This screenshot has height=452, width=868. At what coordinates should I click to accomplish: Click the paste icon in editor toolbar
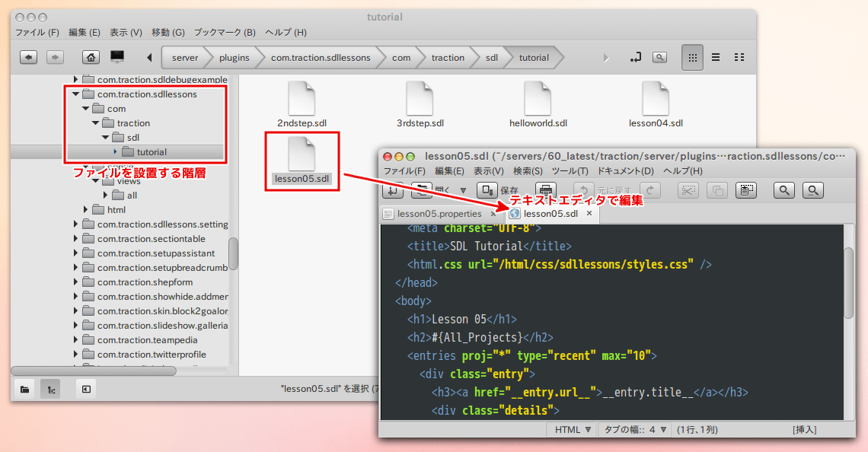coord(746,190)
